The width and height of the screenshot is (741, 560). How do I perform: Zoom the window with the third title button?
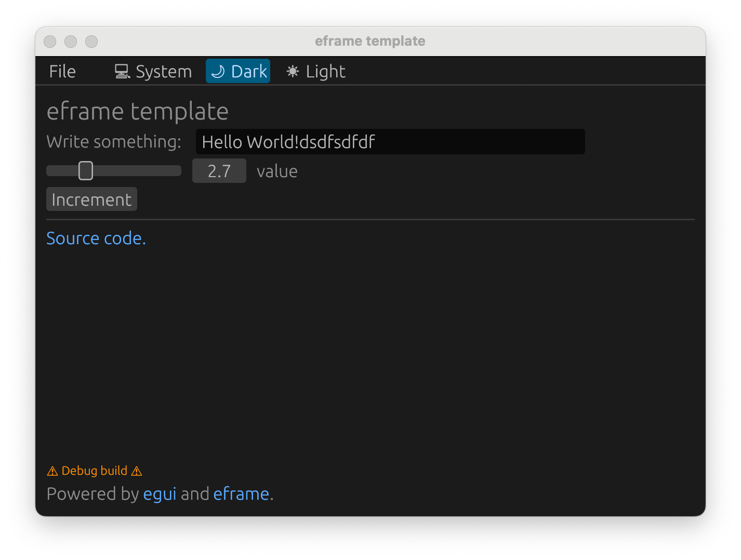91,42
